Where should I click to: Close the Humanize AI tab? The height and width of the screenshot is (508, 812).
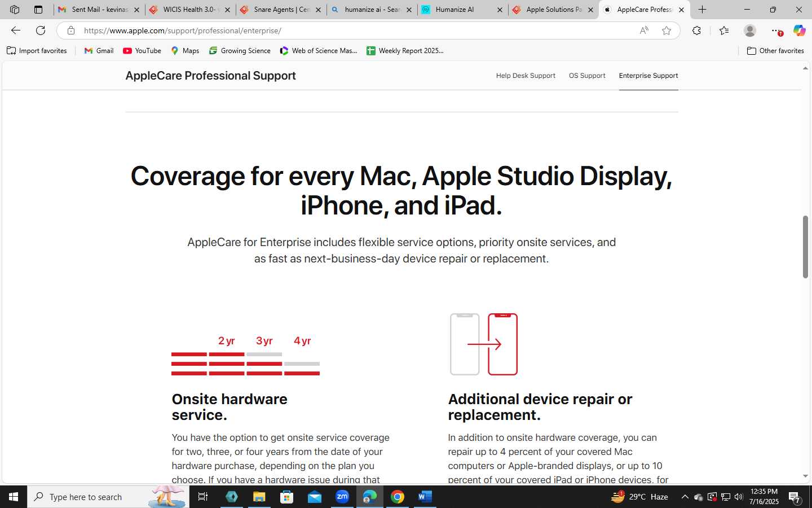[500, 10]
